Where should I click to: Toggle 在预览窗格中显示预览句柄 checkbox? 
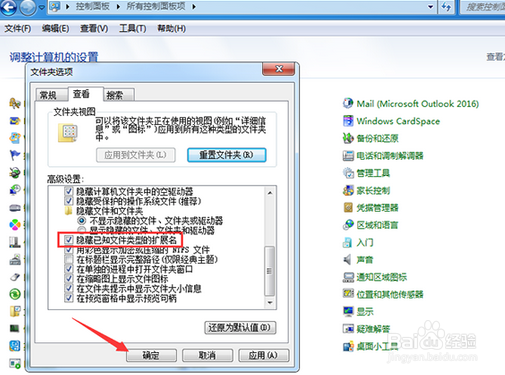[x=68, y=298]
